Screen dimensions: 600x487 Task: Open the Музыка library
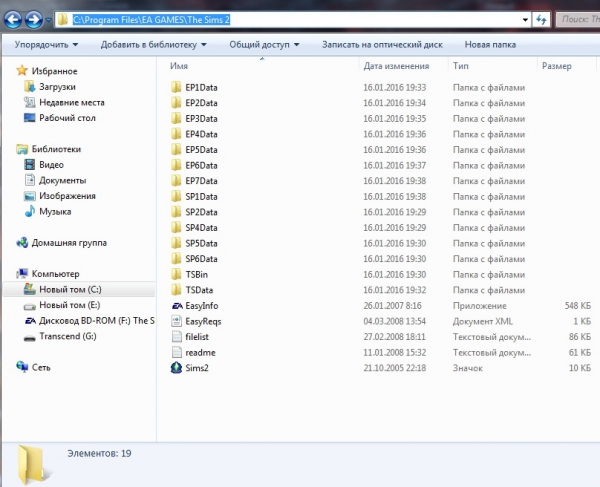click(x=47, y=212)
